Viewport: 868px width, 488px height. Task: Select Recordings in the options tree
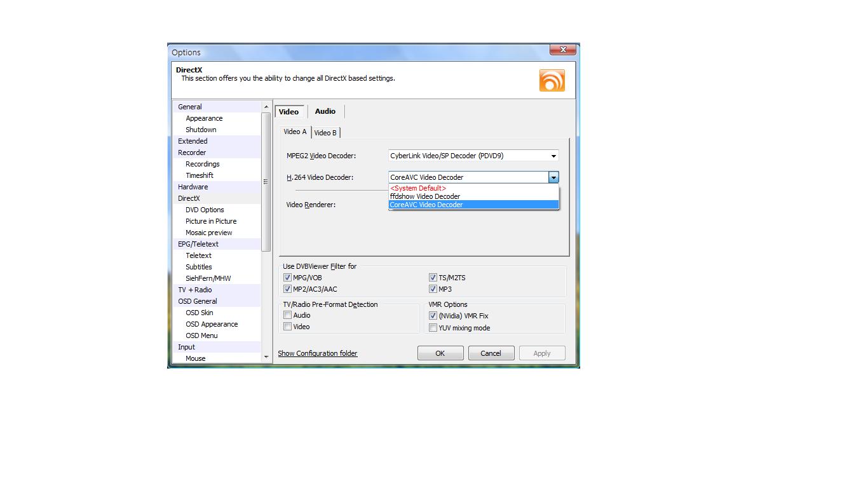(x=203, y=164)
